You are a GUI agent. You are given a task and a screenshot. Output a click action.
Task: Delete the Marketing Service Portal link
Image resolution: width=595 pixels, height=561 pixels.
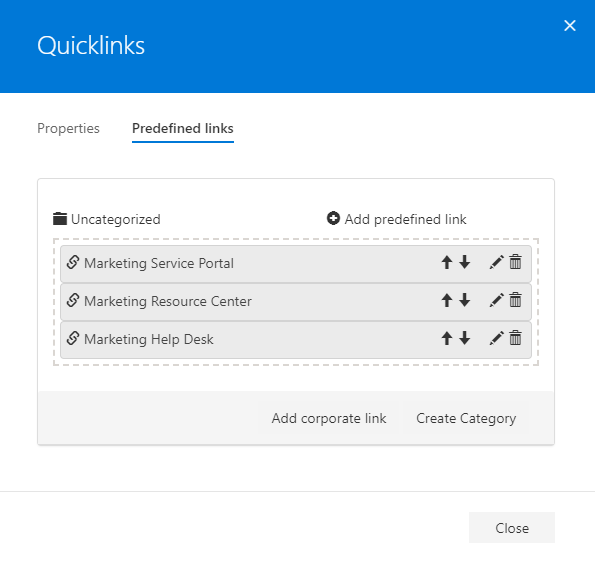[x=515, y=262]
